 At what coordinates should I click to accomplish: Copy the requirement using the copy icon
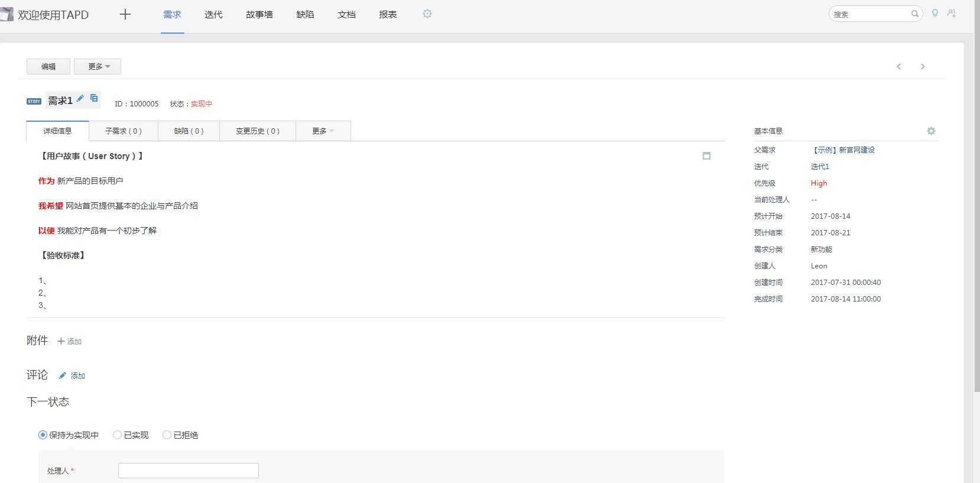point(94,98)
